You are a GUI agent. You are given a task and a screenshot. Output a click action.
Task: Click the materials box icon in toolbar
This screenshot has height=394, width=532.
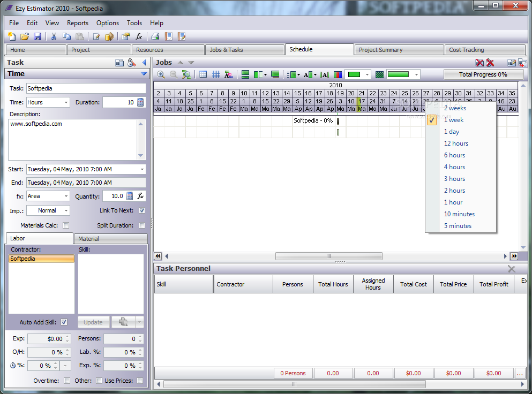click(109, 36)
